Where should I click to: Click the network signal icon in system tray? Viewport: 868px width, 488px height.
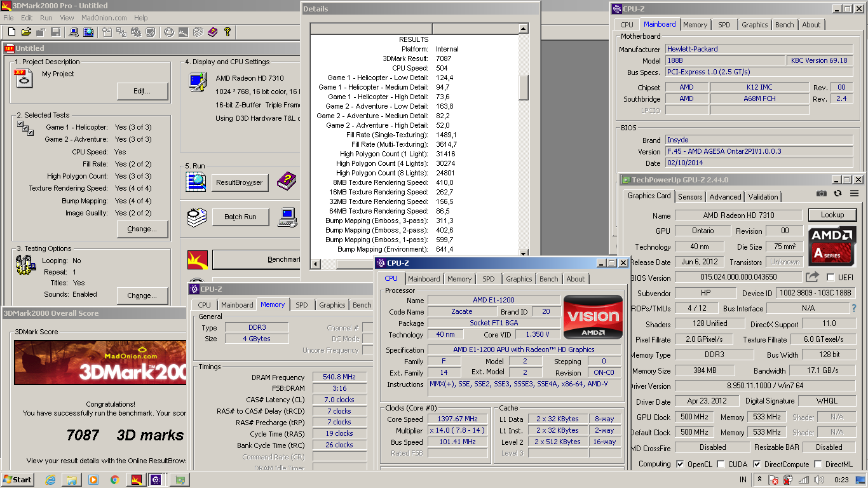pos(804,480)
